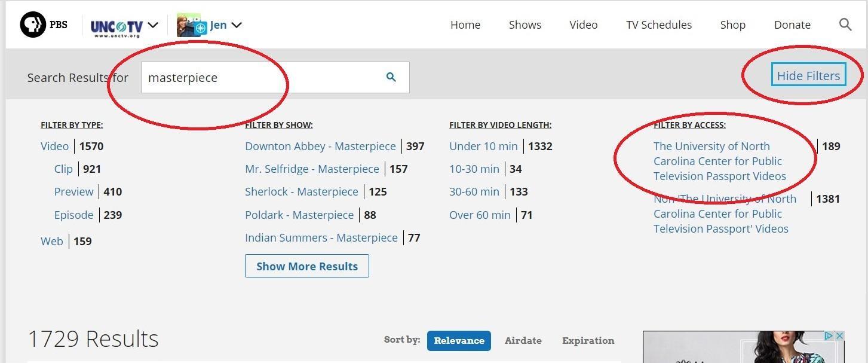Filter by show Sherlock - Masterpiece
868x363 pixels.
click(302, 191)
